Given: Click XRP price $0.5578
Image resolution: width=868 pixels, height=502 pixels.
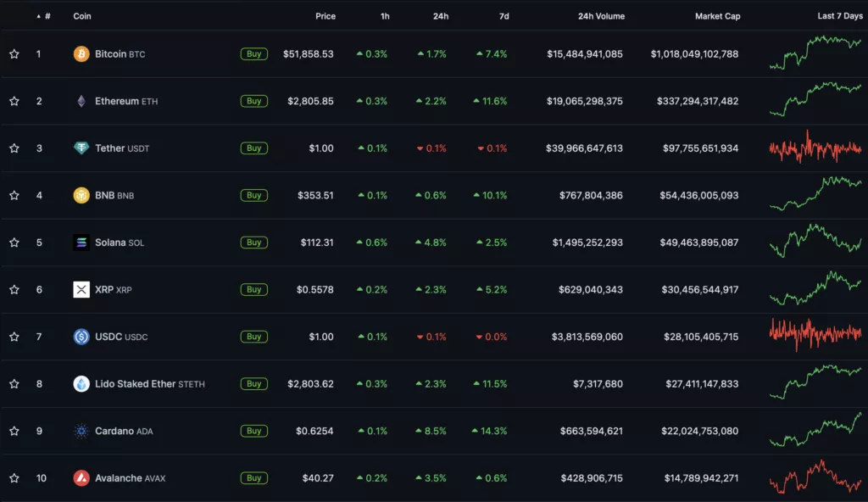Looking at the screenshot, I should [x=315, y=289].
